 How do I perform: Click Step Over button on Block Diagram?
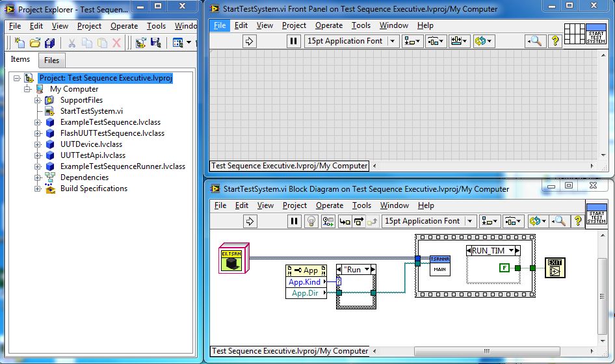coord(358,221)
